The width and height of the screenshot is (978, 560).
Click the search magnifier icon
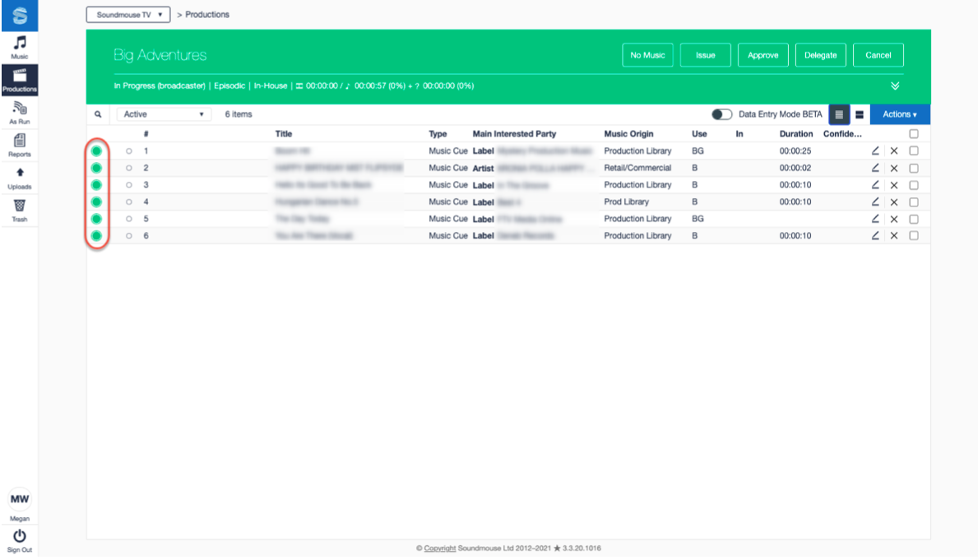pos(98,114)
